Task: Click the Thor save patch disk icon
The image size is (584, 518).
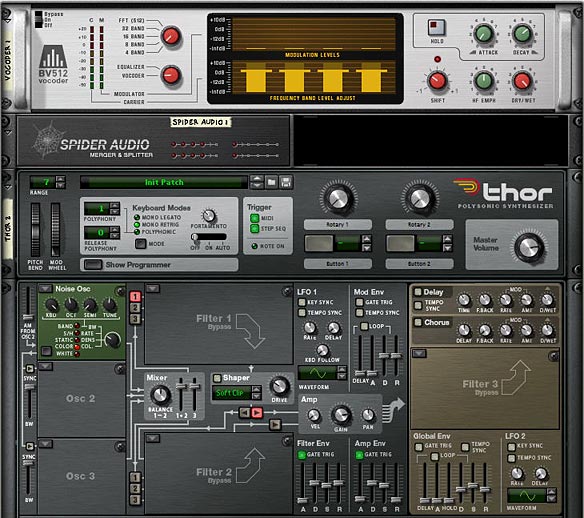Action: pyautogui.click(x=286, y=182)
